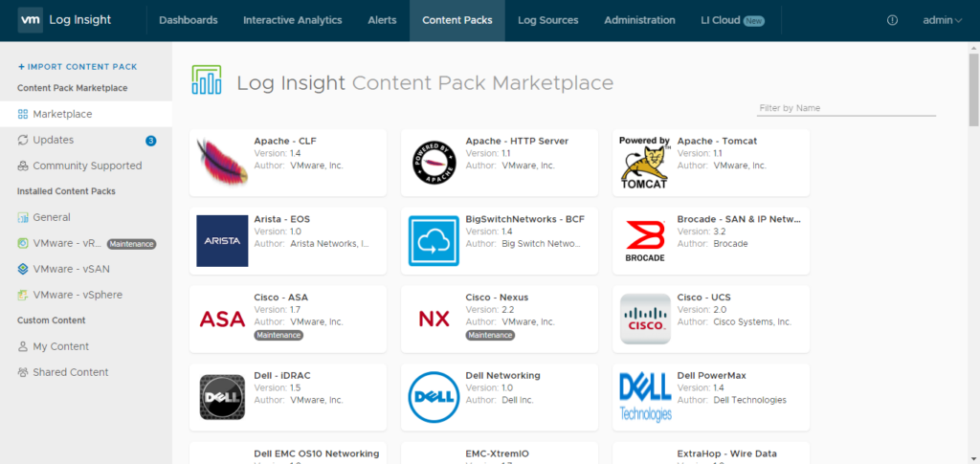Select the BigSwitchNetworks cloud icon
This screenshot has width=980, height=464.
point(434,240)
